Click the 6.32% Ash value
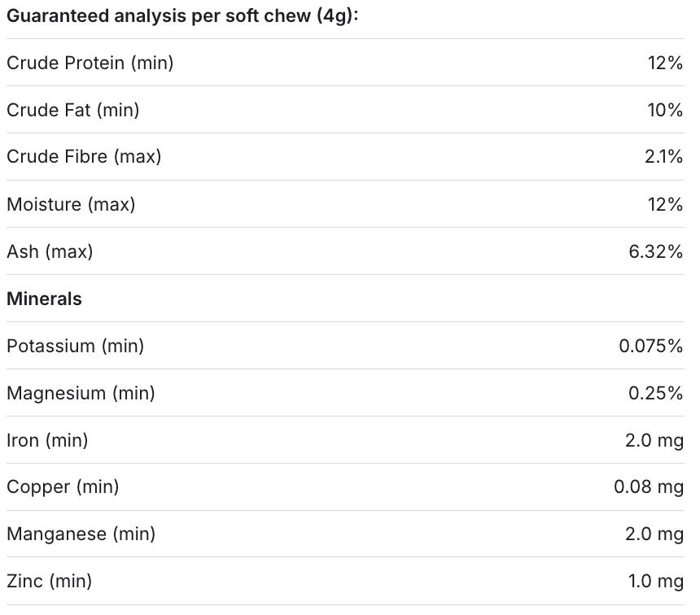 point(655,251)
